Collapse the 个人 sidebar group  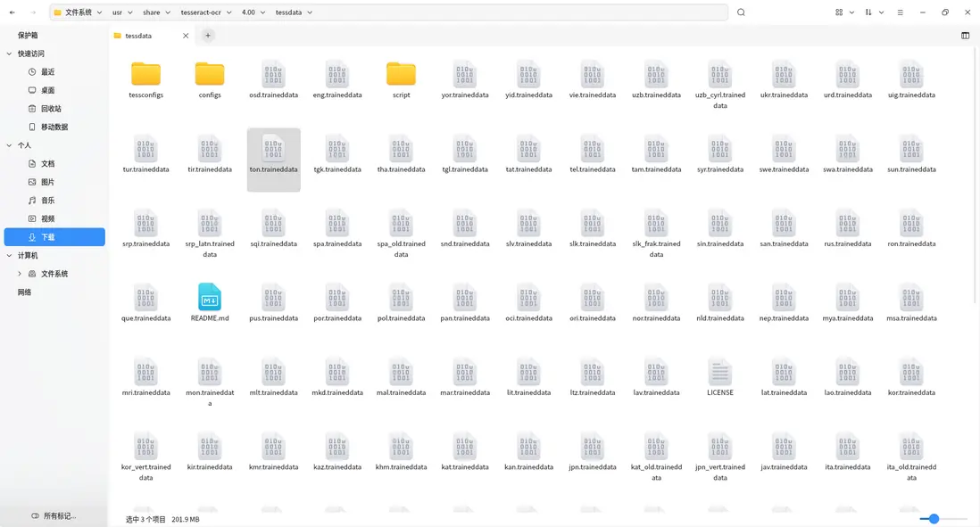(x=9, y=145)
